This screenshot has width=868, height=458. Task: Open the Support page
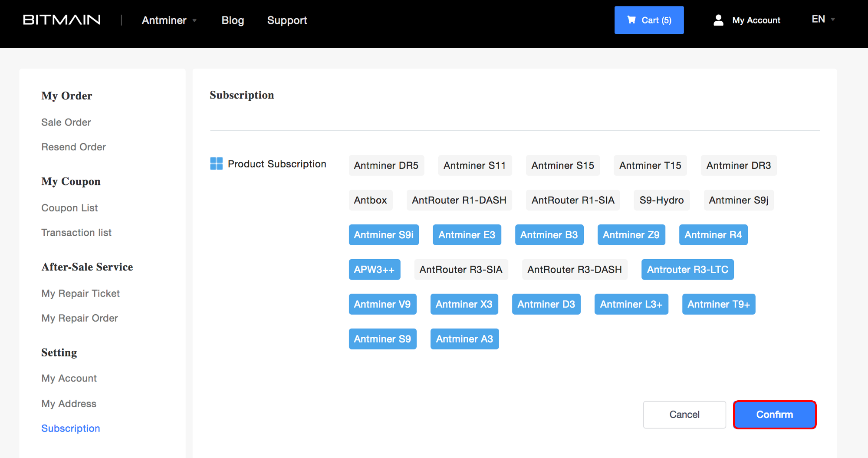click(287, 20)
